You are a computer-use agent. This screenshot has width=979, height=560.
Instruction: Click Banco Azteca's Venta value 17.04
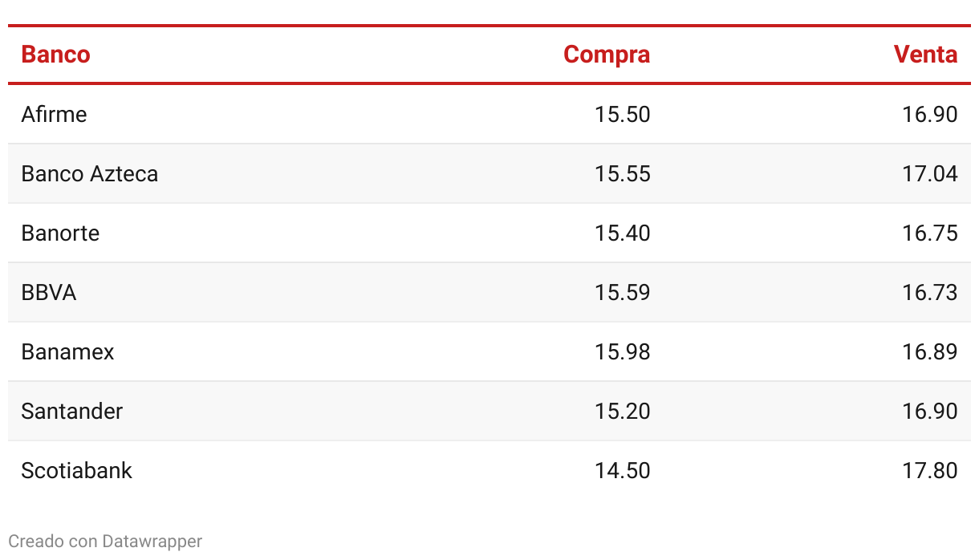pos(930,173)
